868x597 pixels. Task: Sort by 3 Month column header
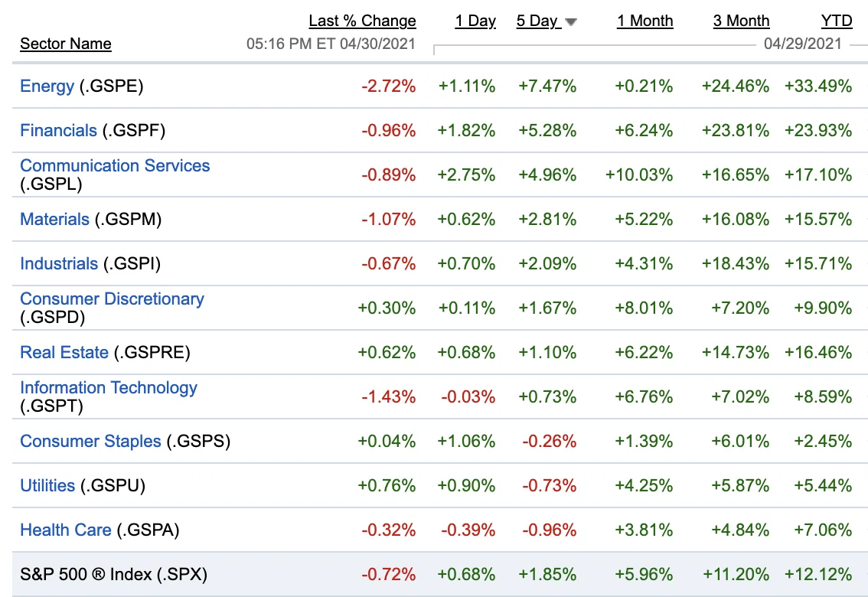(x=741, y=21)
